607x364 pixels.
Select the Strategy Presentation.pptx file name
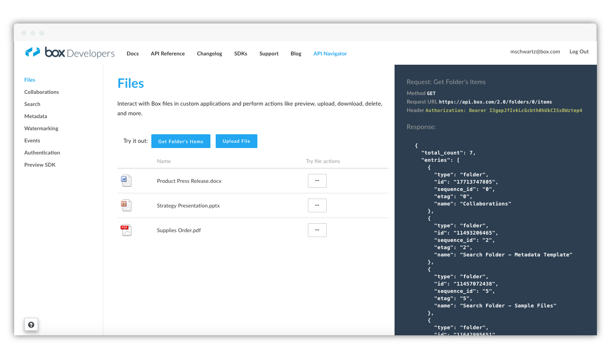point(189,205)
